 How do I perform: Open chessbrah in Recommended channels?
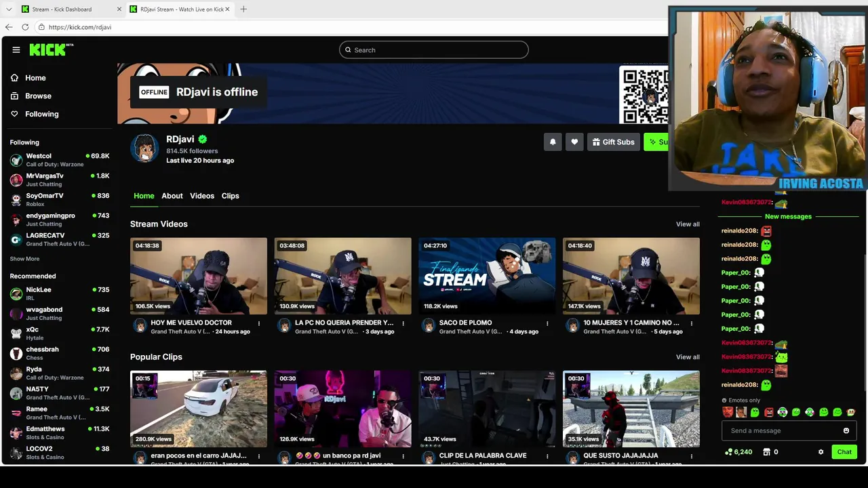coord(60,353)
